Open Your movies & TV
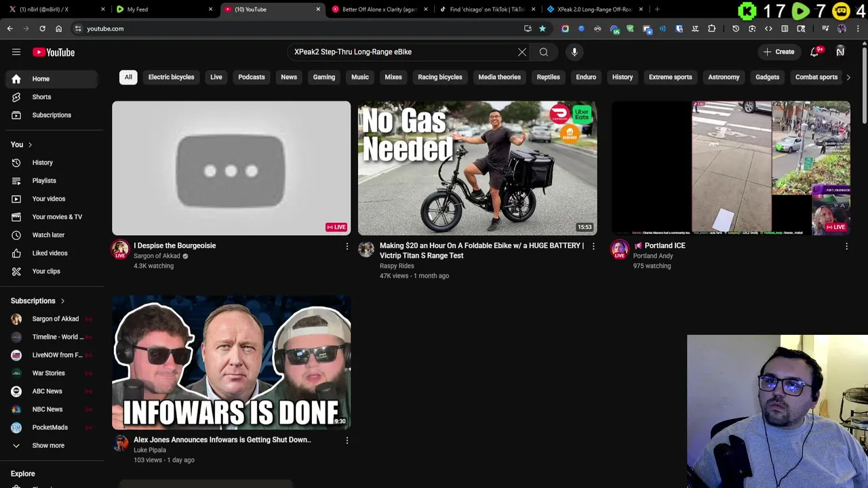 pos(53,217)
